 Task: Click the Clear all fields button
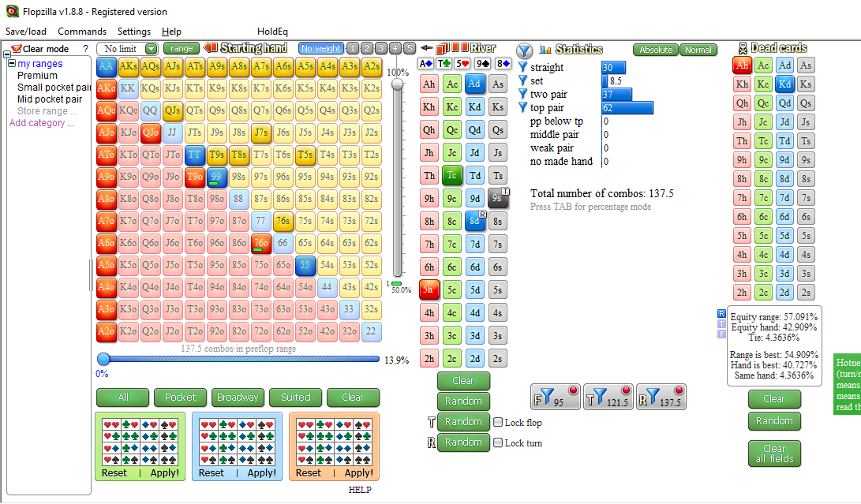point(774,454)
